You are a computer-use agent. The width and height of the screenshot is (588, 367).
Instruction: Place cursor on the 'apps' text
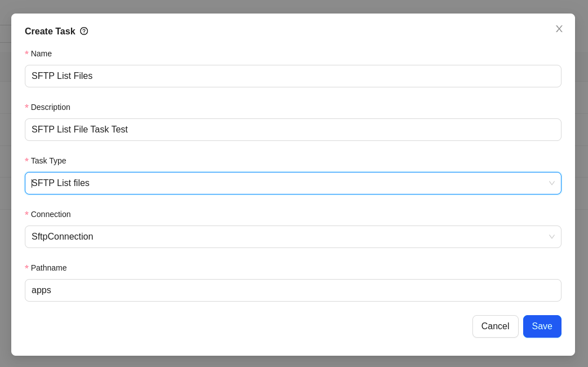click(41, 290)
